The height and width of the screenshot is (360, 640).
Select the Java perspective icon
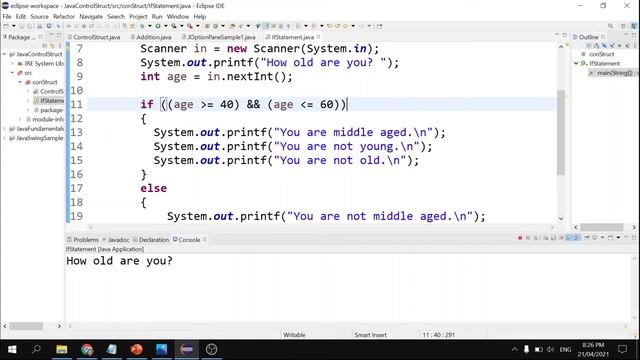click(634, 26)
